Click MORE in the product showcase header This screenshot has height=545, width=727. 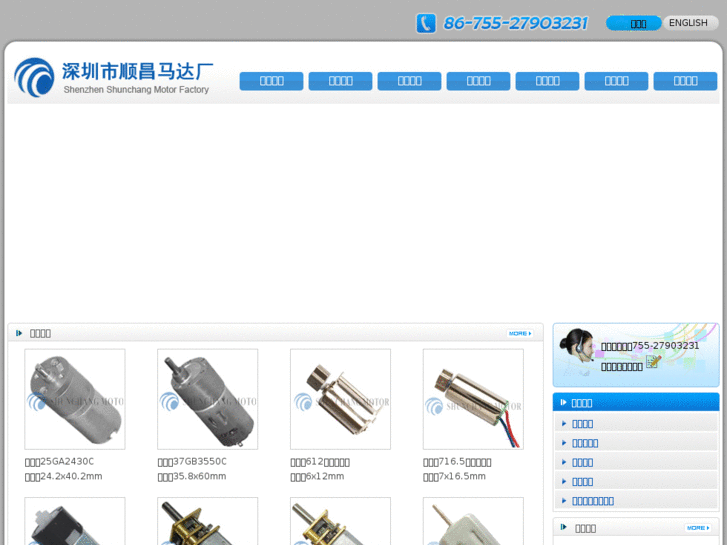click(x=520, y=333)
